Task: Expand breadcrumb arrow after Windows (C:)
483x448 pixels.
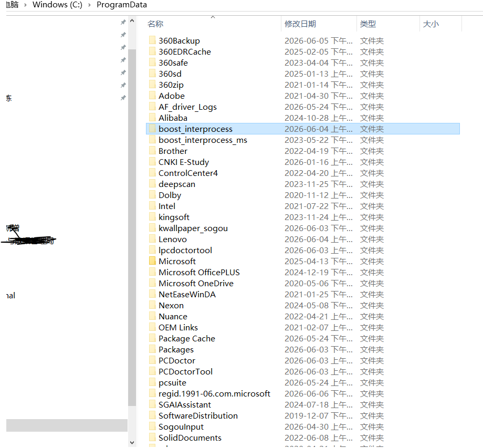Action: click(89, 5)
